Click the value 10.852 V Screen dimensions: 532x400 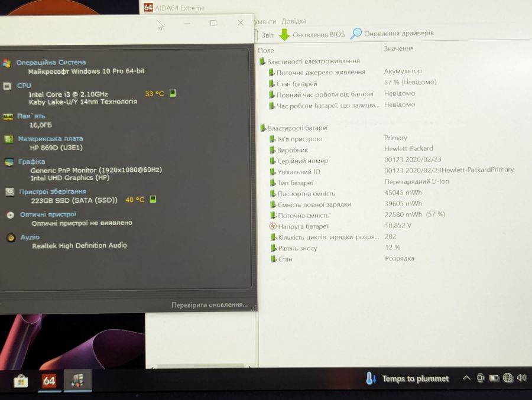tap(398, 225)
